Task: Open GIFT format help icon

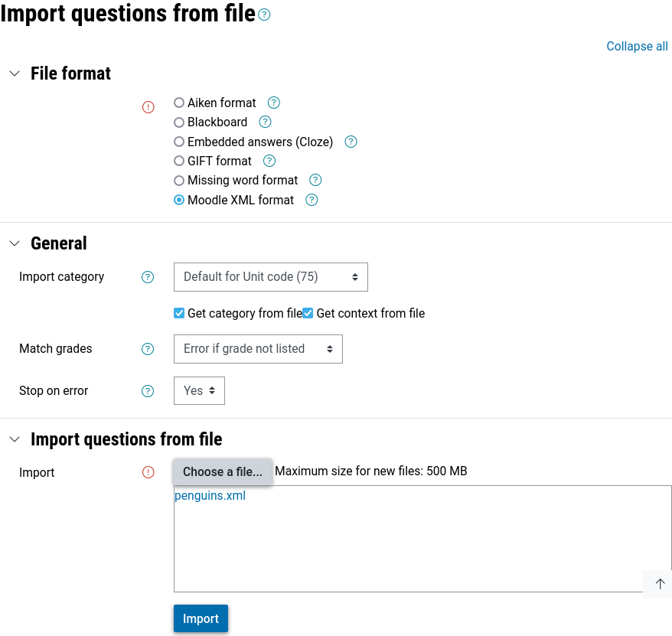Action: click(269, 161)
